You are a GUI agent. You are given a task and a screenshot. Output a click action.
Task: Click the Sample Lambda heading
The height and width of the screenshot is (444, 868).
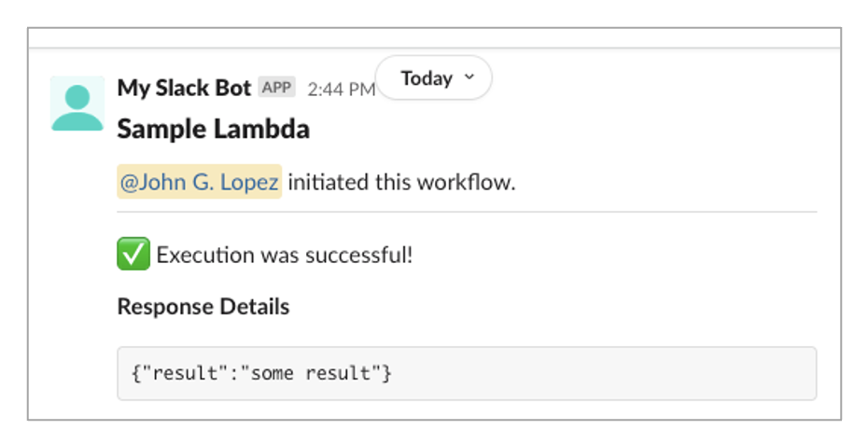coord(213,129)
